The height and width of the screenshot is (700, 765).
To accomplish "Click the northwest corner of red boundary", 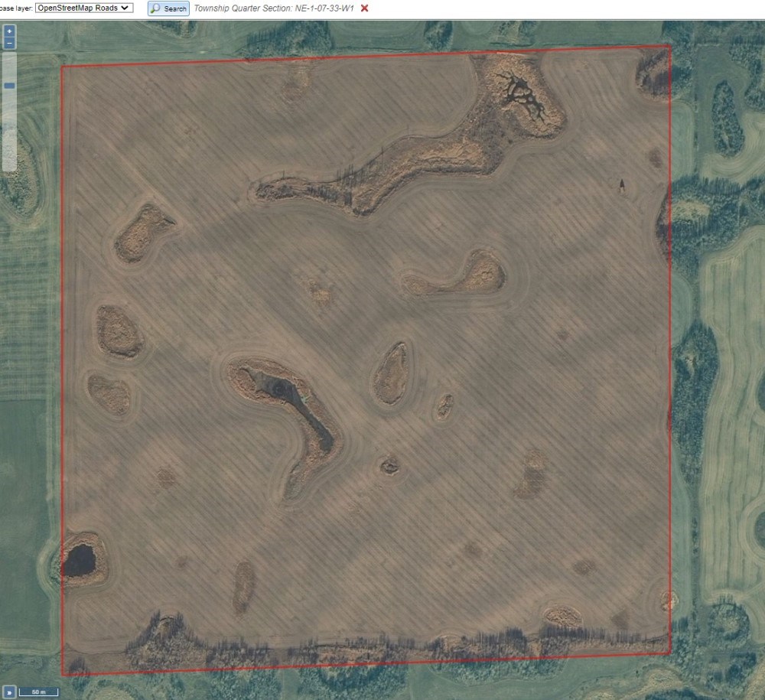I will coord(62,67).
